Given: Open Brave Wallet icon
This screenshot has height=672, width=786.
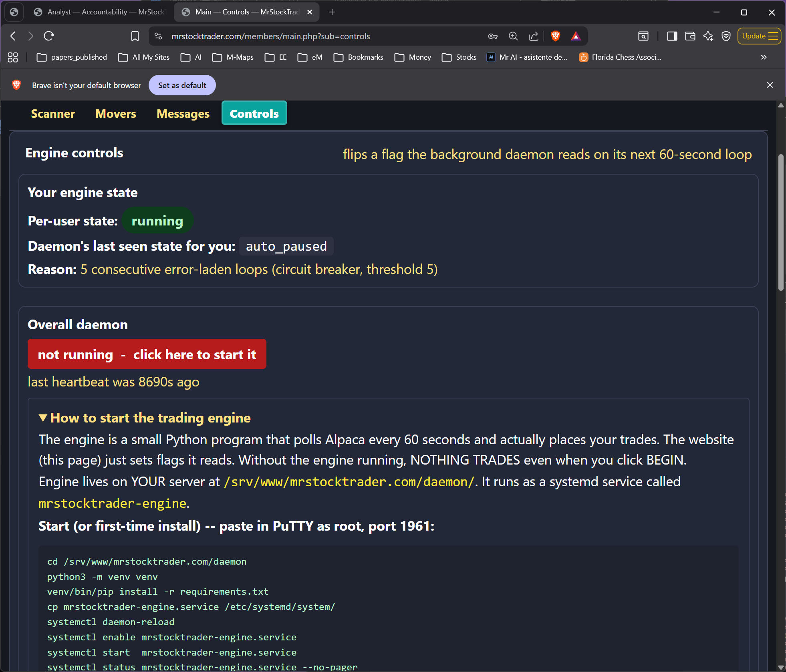Looking at the screenshot, I should coord(690,36).
